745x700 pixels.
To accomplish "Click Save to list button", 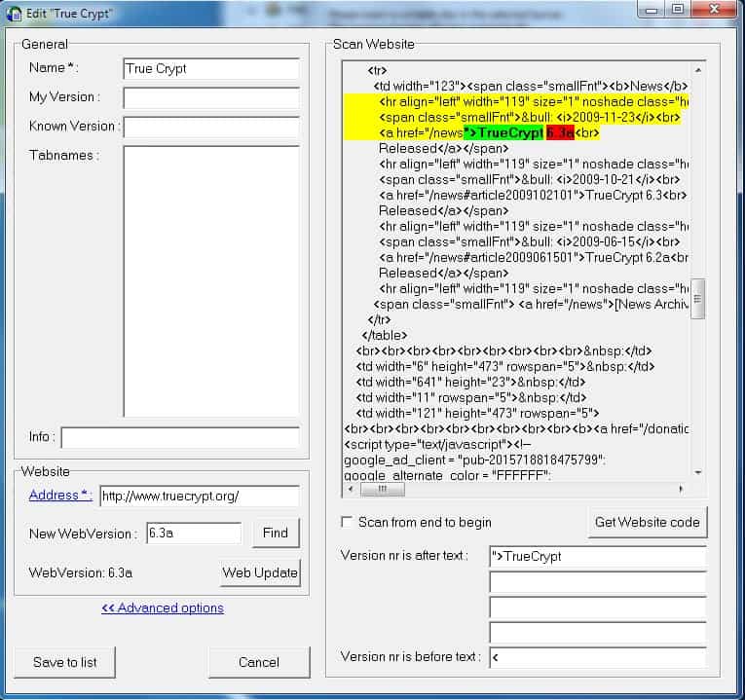I will point(64,662).
